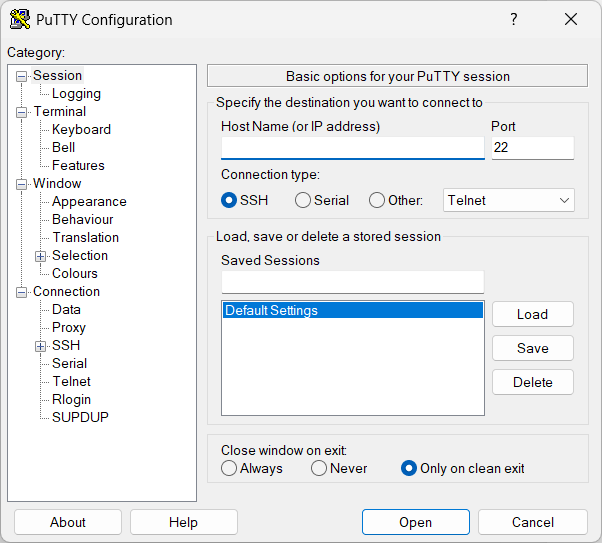Select the Serial connection type option

303,200
